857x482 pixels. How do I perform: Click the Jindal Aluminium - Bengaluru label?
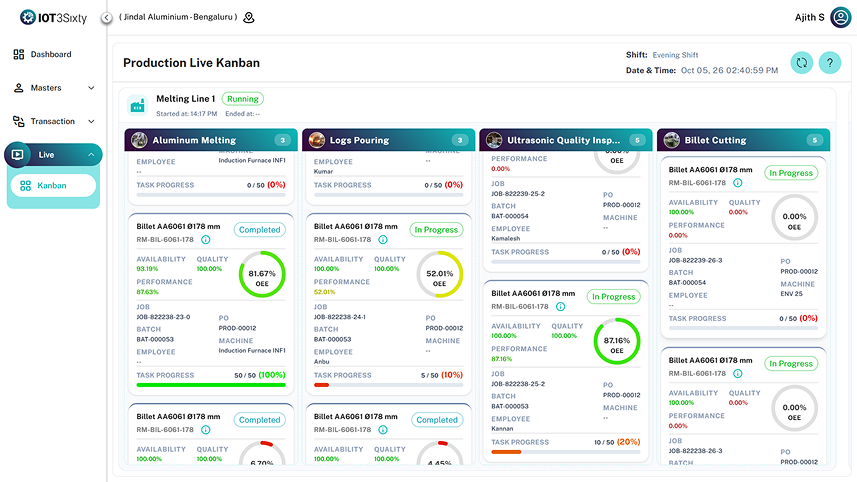(x=179, y=17)
